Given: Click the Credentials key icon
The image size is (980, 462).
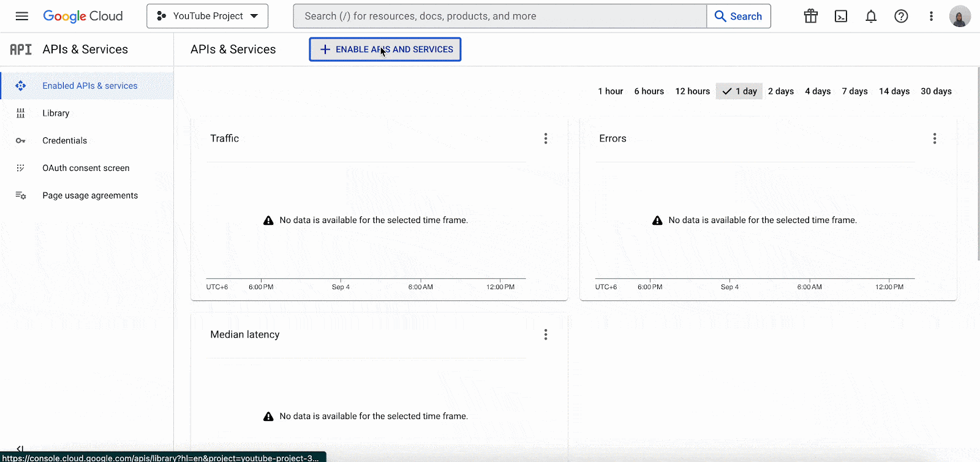Looking at the screenshot, I should pos(21,141).
